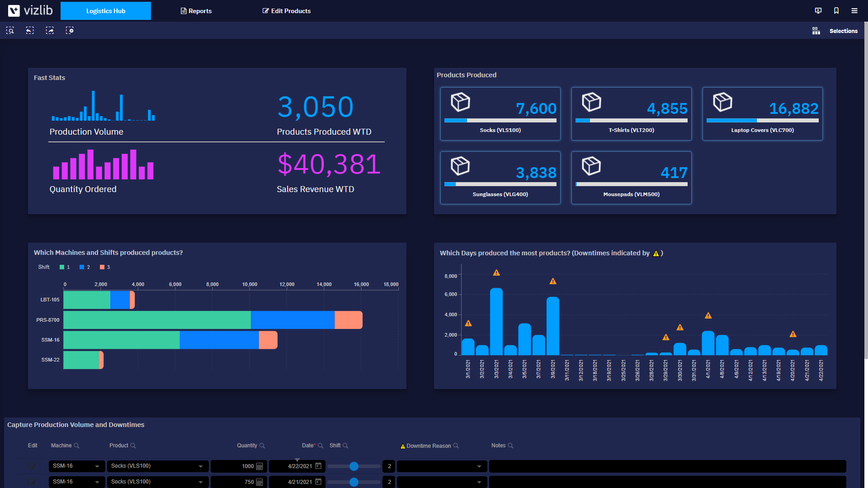Search the Shift column
The height and width of the screenshot is (488, 868).
[345, 446]
